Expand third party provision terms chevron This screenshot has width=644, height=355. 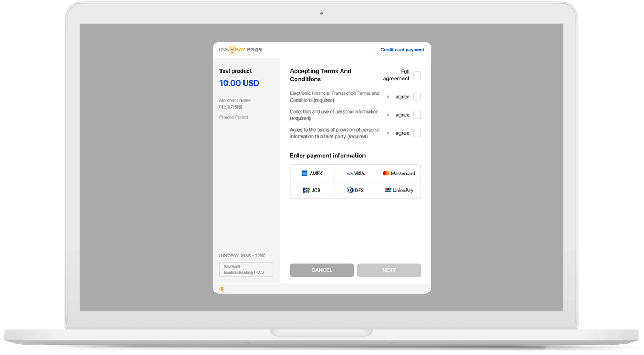(x=387, y=133)
